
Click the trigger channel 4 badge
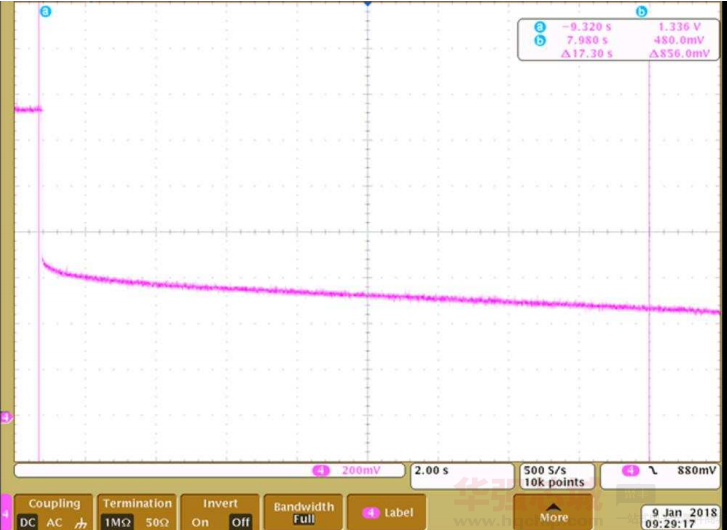[x=632, y=470]
